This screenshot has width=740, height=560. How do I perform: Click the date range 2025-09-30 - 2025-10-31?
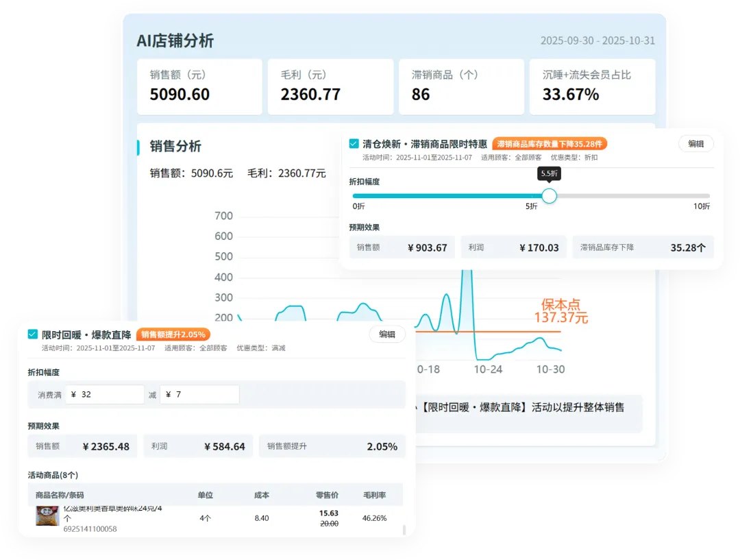point(597,40)
